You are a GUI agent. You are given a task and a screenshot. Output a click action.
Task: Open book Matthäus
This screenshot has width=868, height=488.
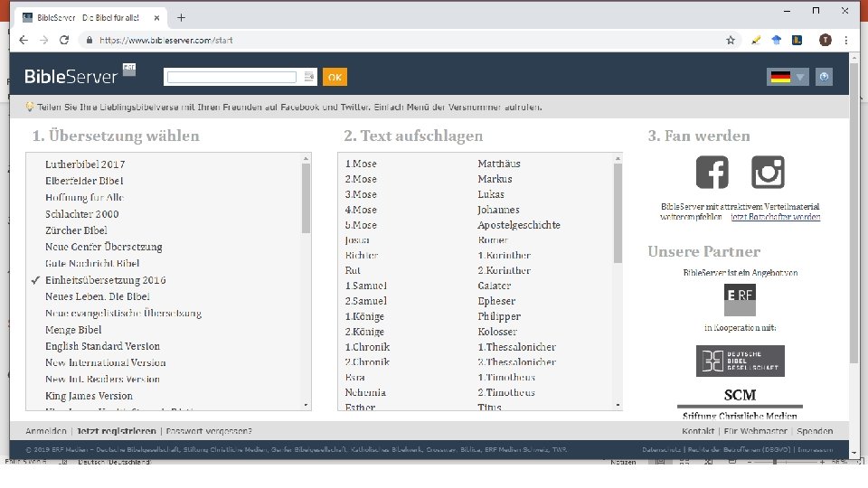tap(499, 164)
